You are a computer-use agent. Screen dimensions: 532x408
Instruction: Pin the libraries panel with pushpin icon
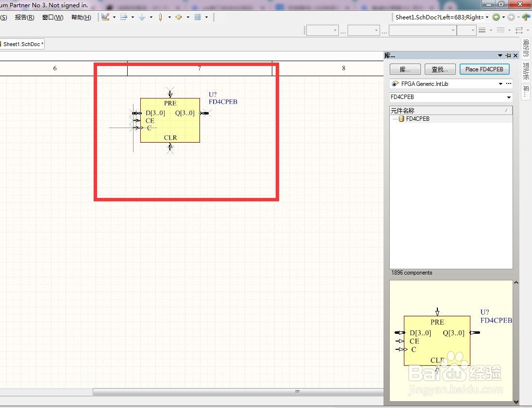click(508, 55)
